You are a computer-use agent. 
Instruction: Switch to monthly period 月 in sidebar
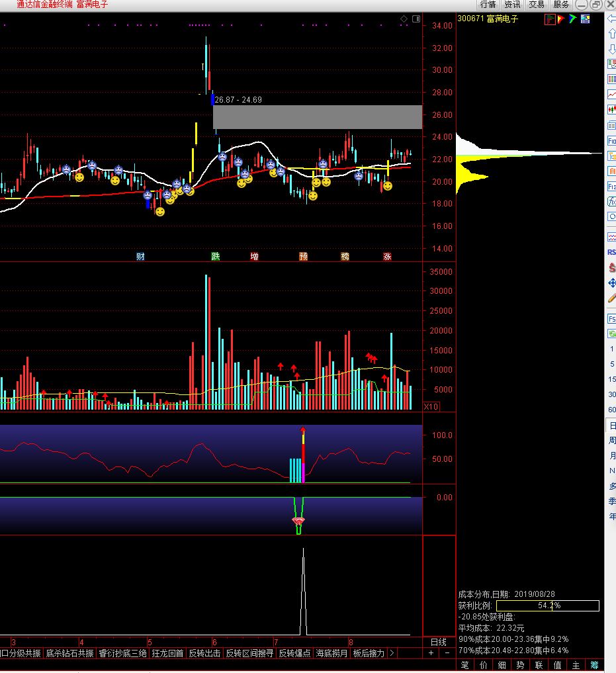[612, 456]
